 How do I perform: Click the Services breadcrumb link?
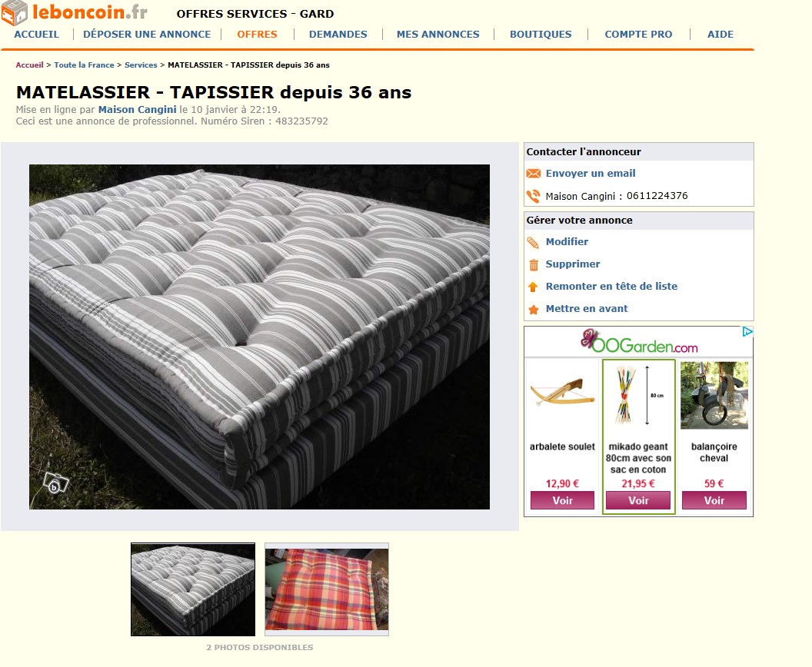141,65
